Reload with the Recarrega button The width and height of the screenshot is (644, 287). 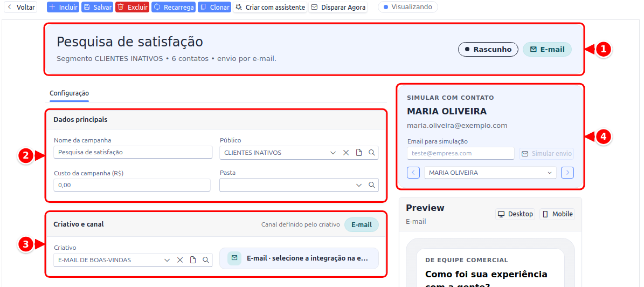point(173,7)
